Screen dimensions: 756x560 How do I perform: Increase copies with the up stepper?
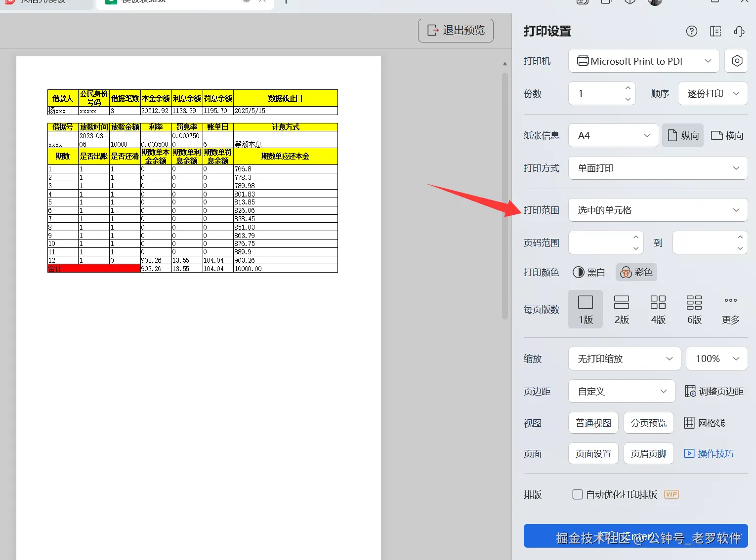point(628,88)
